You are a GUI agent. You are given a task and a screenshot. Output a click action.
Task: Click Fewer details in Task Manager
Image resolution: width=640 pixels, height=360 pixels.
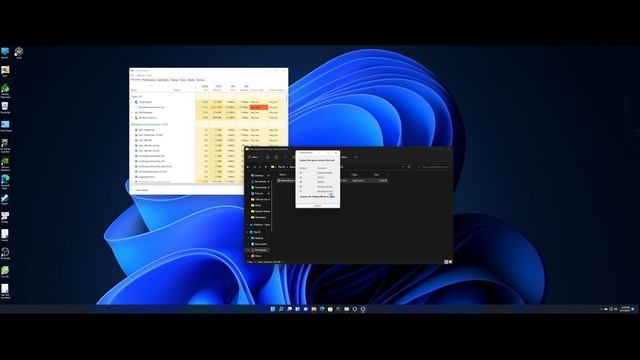pos(140,190)
